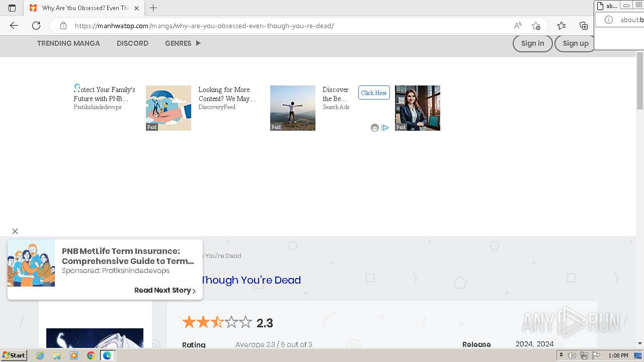Open PNB MetLife Term Insurance story title
This screenshot has width=644, height=362.
coord(128,256)
